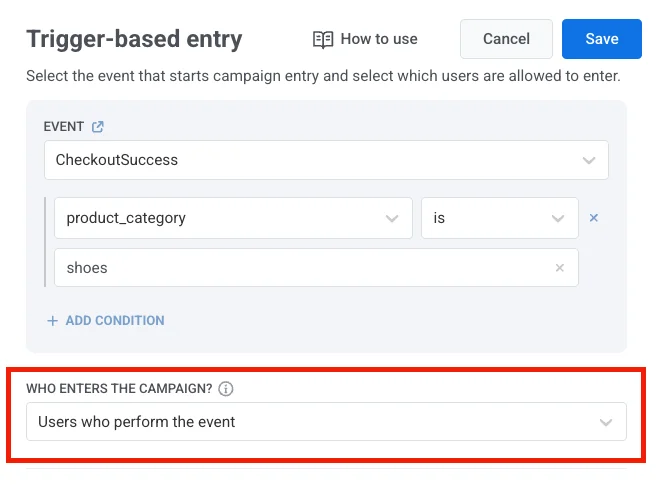This screenshot has width=662, height=485.
Task: Click the ADD CONDITION text link
Action: pyautogui.click(x=115, y=321)
